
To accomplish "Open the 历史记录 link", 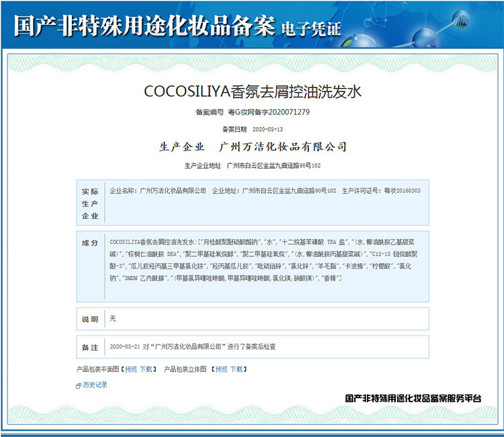I will point(95,385).
